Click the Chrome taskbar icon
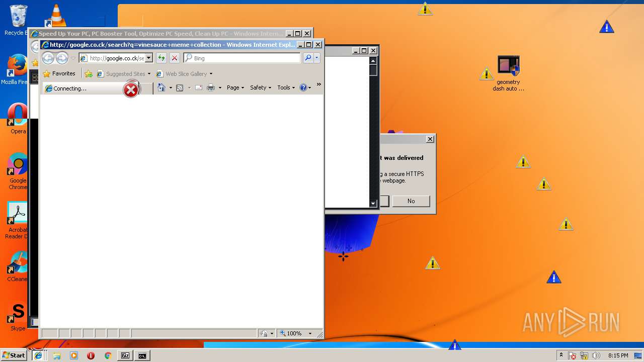644x362 pixels. [108, 355]
